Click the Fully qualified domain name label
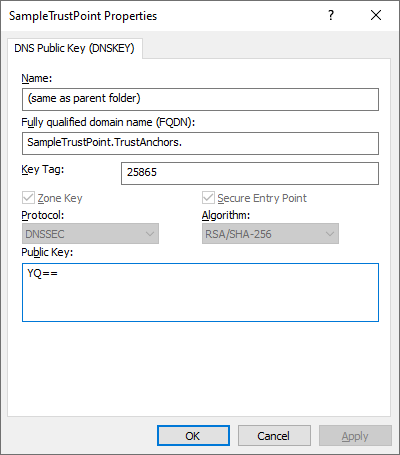Image resolution: width=400 pixels, height=455 pixels. 108,122
